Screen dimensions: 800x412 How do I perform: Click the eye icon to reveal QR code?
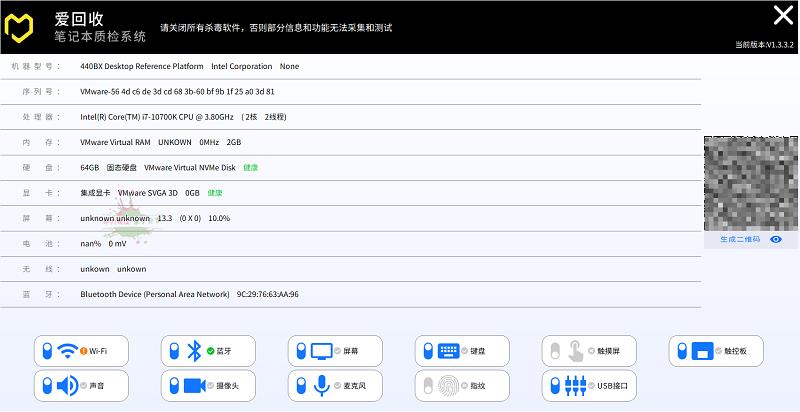(776, 240)
